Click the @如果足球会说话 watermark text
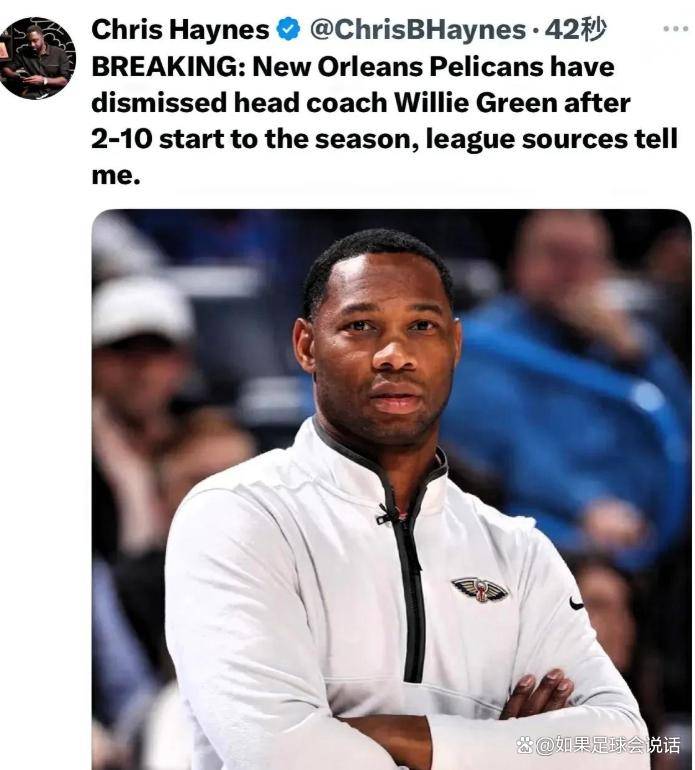695x770 pixels. click(x=608, y=745)
